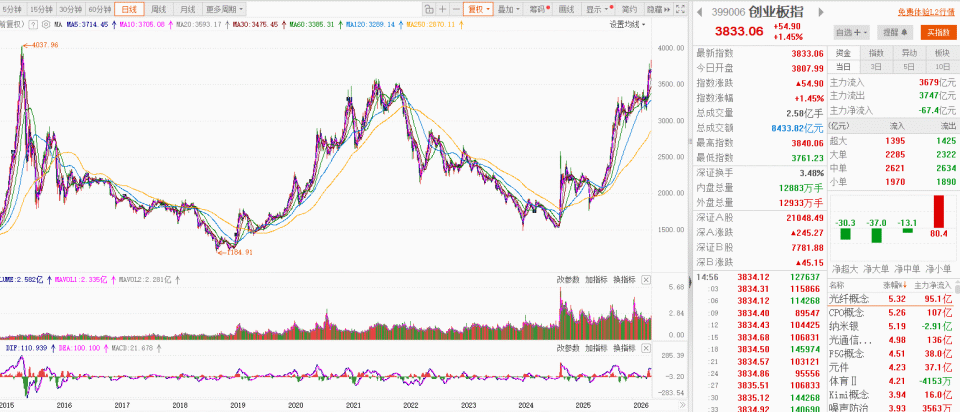
Task: Click 换指标 in MACD panel
Action: (x=624, y=348)
